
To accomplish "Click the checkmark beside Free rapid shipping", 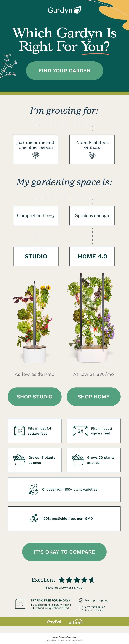I will click(x=81, y=600).
